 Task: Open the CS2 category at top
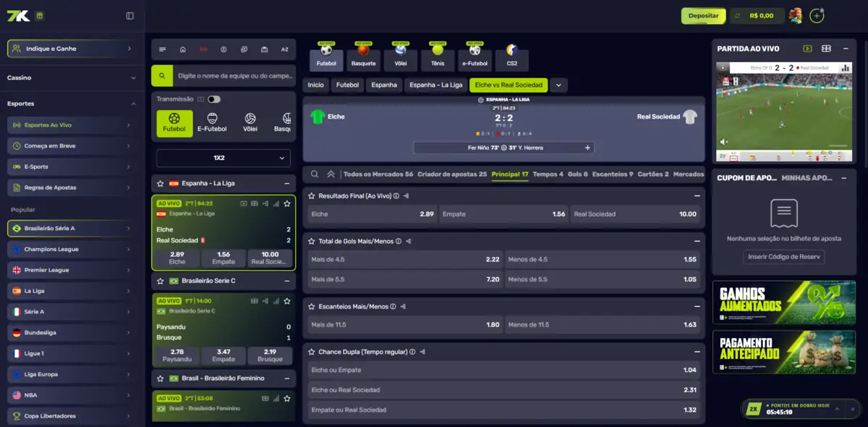click(512, 59)
